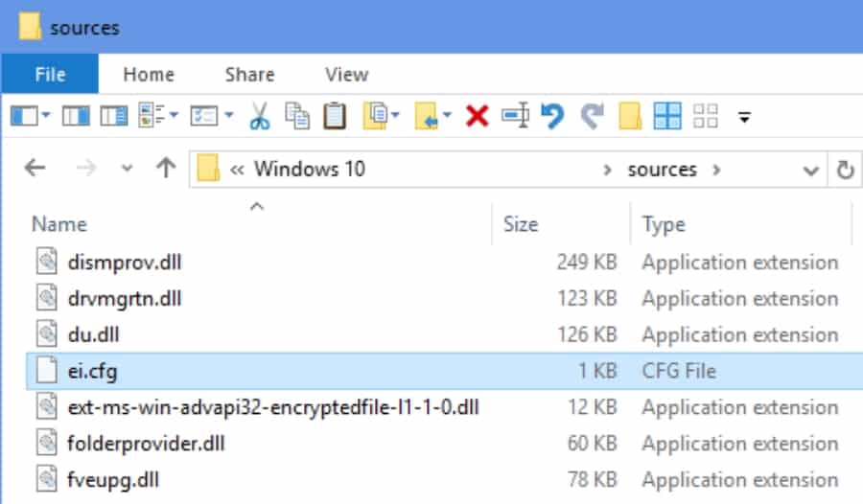Open the Copy to dropdown arrow

point(395,115)
